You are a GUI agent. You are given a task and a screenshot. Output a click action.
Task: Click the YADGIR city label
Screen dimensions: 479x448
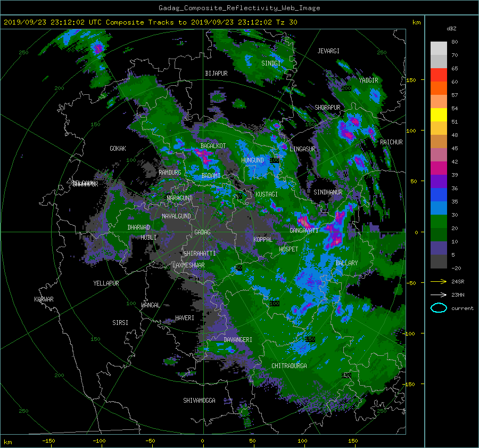(368, 80)
